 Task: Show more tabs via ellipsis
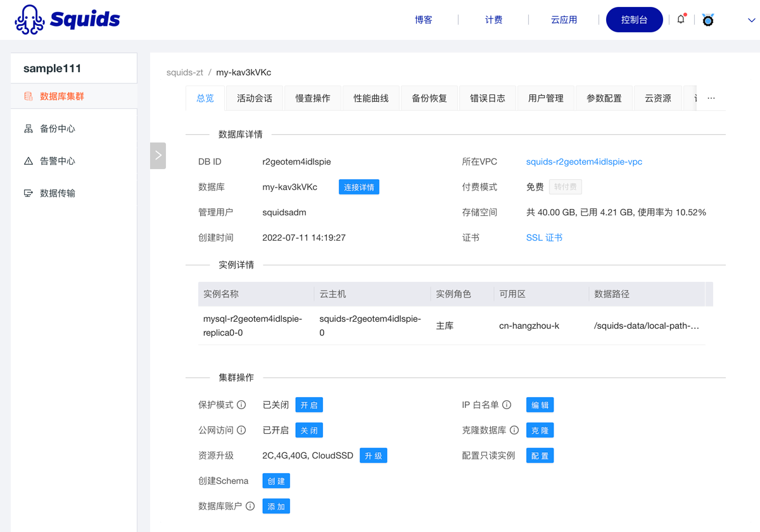[x=711, y=98]
